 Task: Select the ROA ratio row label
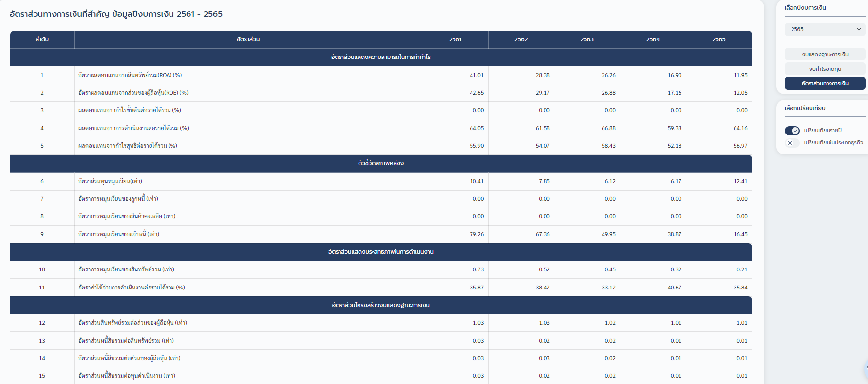coord(130,75)
